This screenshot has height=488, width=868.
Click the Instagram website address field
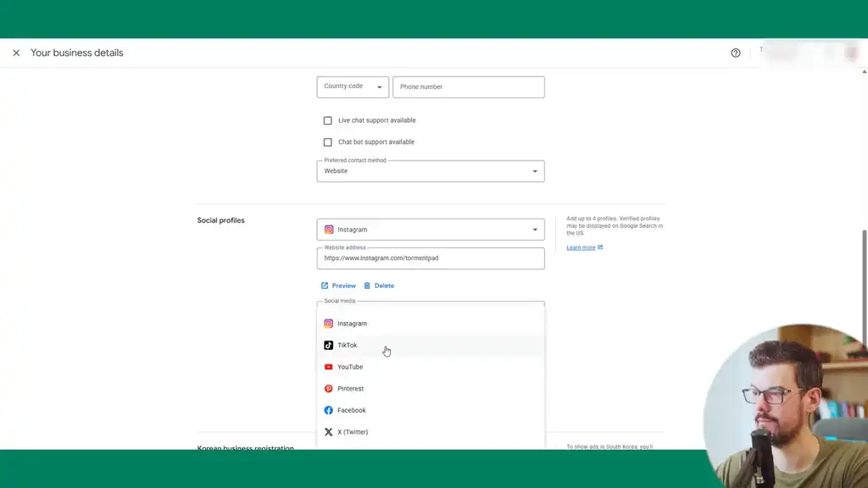pos(431,258)
